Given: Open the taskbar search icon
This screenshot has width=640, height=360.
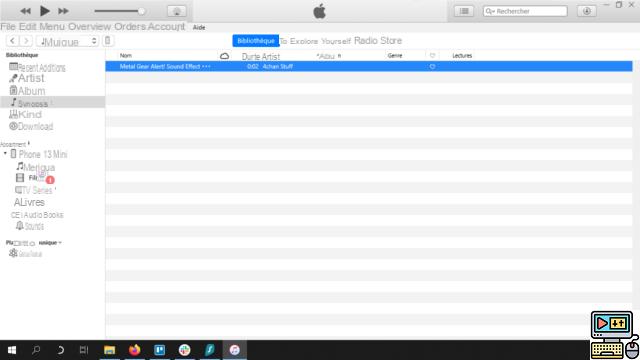Looking at the screenshot, I should 36,350.
